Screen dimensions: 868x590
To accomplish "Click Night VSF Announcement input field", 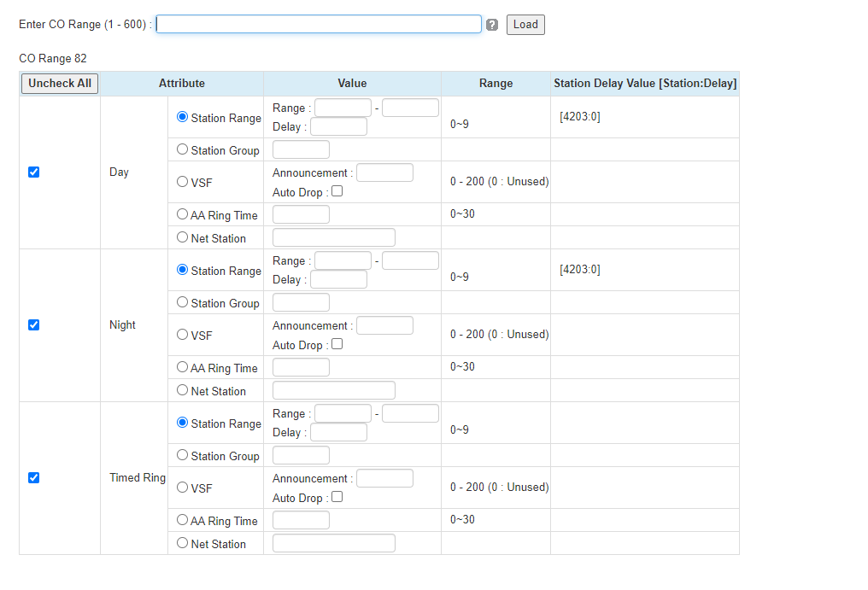I will 384,326.
